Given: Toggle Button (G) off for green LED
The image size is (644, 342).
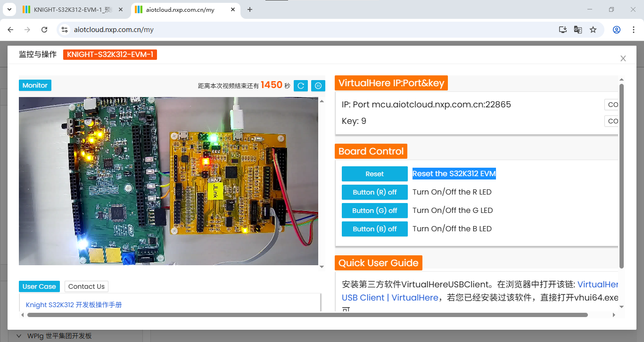Looking at the screenshot, I should 375,211.
